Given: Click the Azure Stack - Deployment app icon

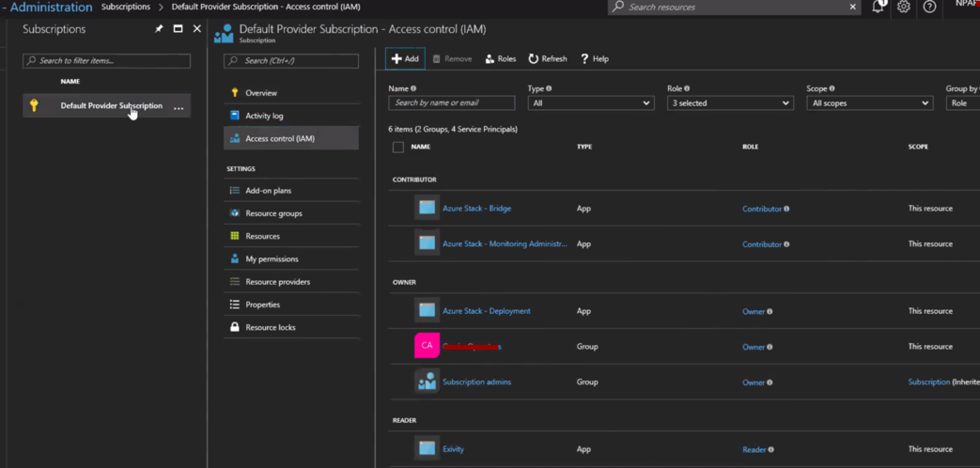Looking at the screenshot, I should [427, 309].
